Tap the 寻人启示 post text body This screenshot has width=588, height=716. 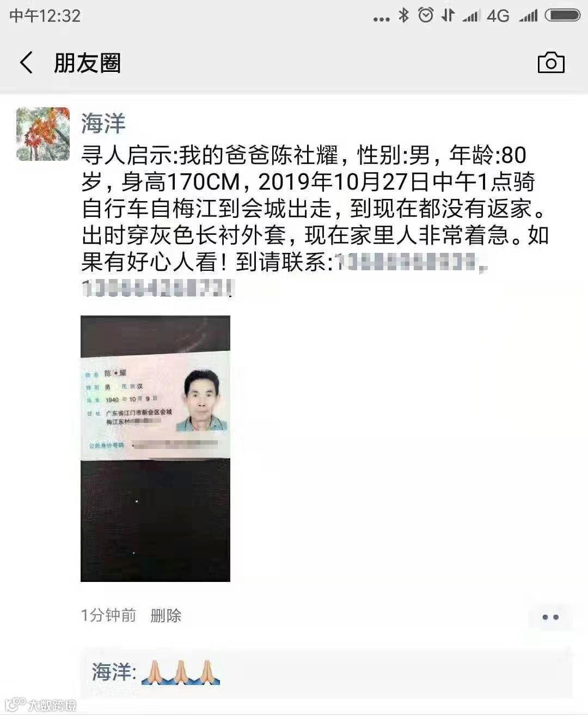point(316,221)
